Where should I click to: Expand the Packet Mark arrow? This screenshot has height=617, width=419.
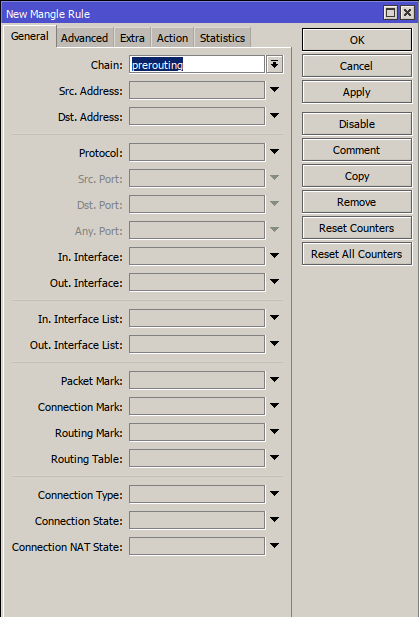[x=275, y=380]
